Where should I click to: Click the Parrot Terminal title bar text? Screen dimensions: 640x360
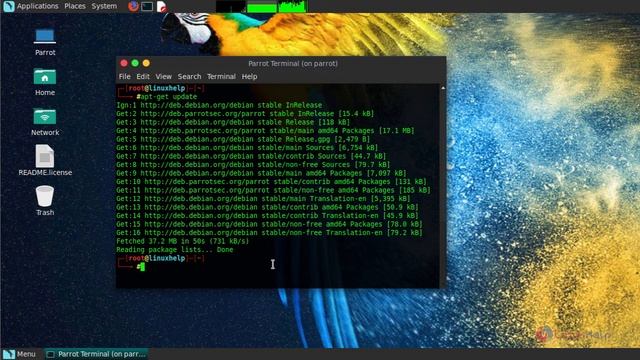tap(293, 64)
